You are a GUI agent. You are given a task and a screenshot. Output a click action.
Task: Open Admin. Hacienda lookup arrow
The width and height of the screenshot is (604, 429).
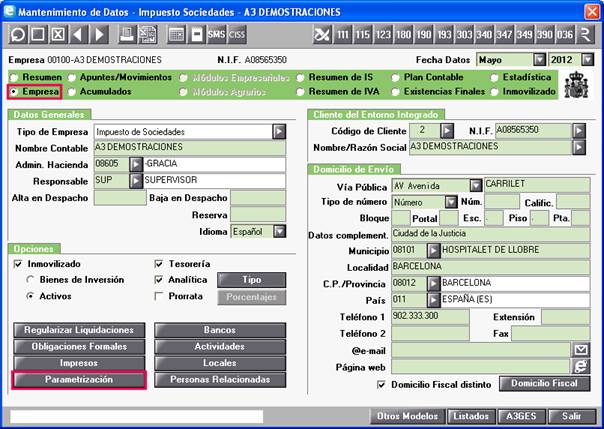click(x=136, y=164)
